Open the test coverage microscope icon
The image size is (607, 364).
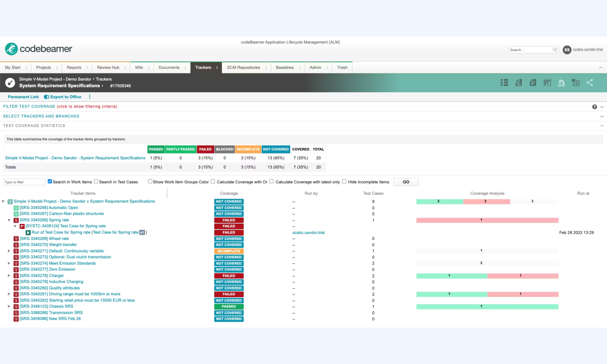561,83
